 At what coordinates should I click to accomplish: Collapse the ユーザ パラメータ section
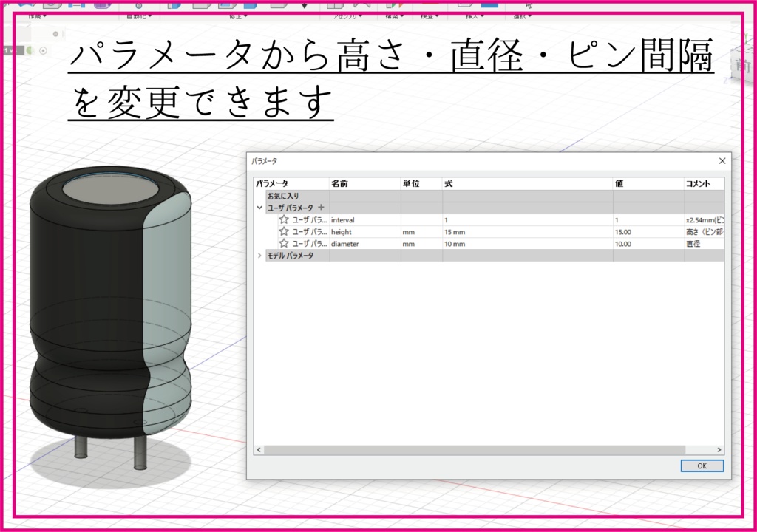[x=258, y=207]
